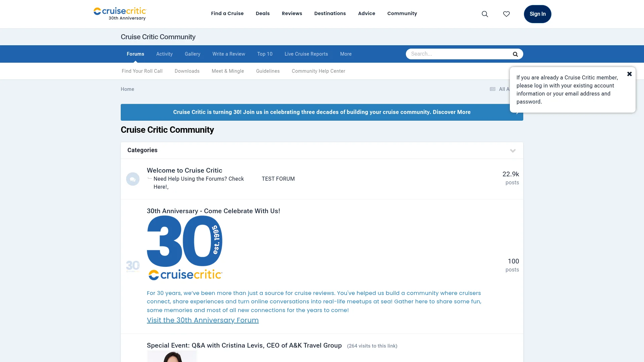Viewport: 644px width, 362px height.
Task: Click the Welcome forum speech bubble icon
Action: tap(133, 179)
